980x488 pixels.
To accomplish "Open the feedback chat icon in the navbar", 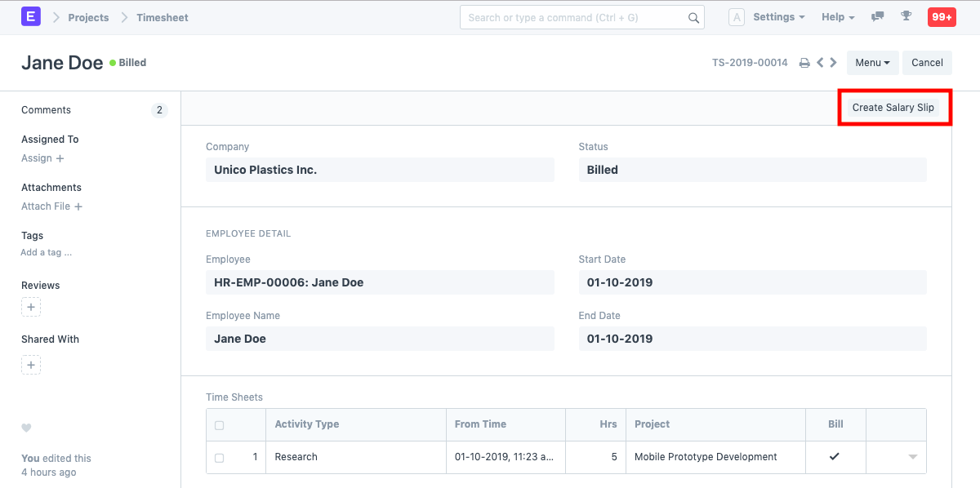I will coord(877,16).
